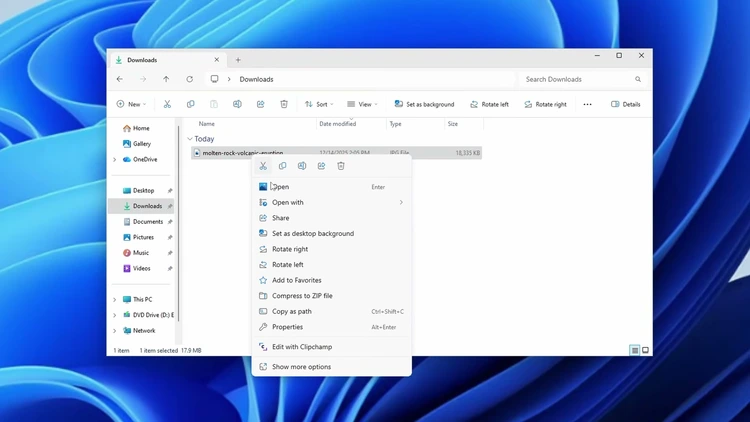750x422 pixels.
Task: Open Home in the navigation pane
Action: (141, 128)
